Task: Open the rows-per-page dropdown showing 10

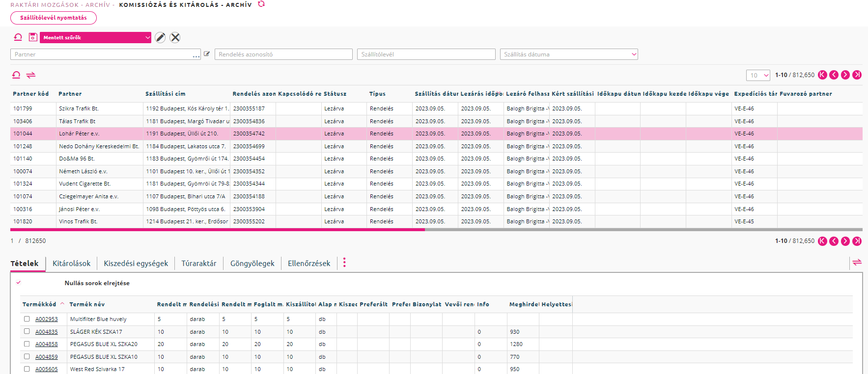Action: tap(758, 75)
